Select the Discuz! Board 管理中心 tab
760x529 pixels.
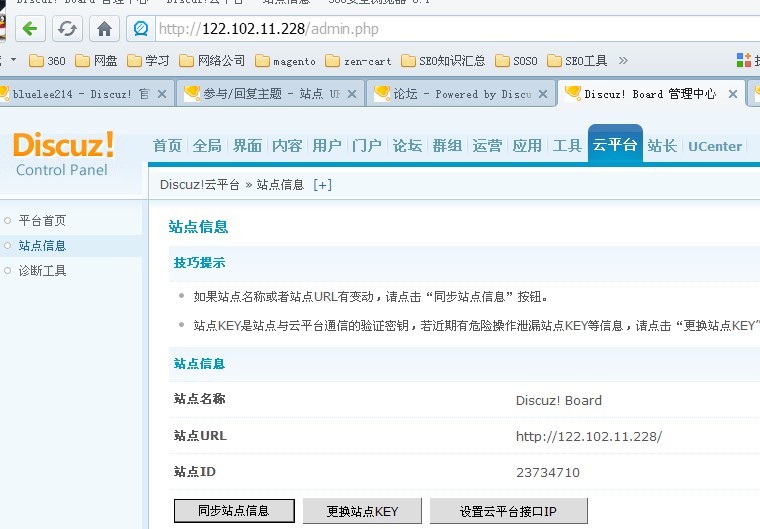coord(649,94)
